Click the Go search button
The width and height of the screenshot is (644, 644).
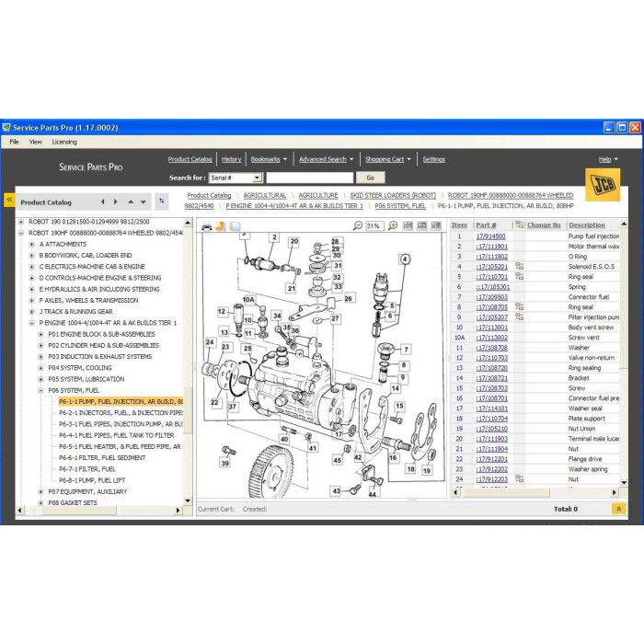pyautogui.click(x=370, y=178)
